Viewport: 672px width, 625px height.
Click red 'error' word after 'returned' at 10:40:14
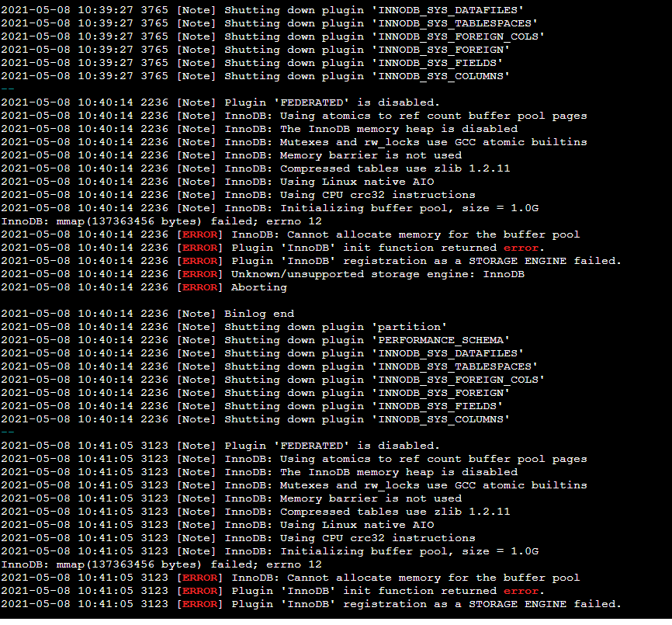point(521,248)
